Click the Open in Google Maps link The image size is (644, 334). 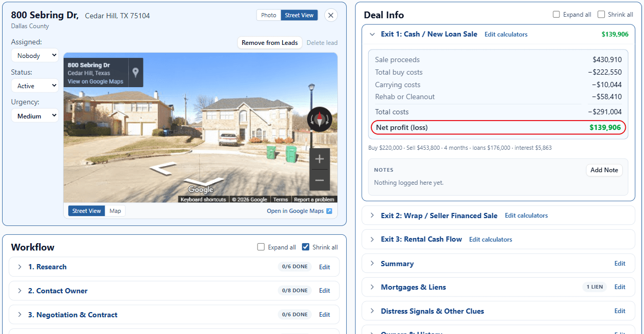coord(295,211)
